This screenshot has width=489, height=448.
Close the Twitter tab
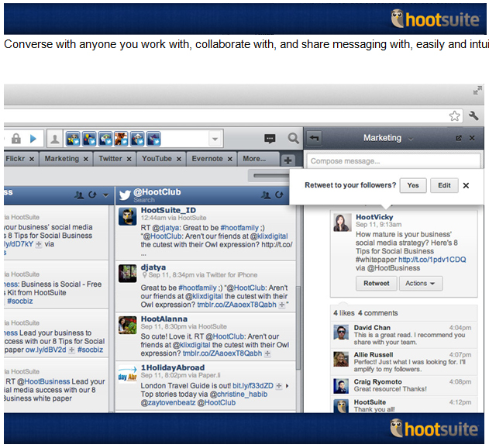[129, 159]
